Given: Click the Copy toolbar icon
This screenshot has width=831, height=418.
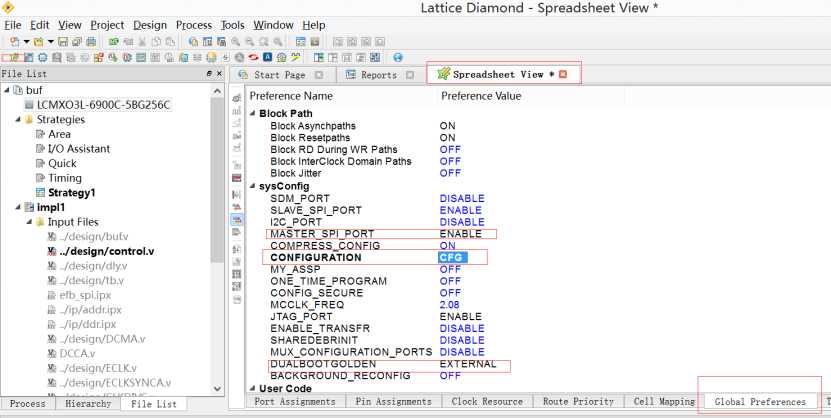Looking at the screenshot, I should click(156, 42).
